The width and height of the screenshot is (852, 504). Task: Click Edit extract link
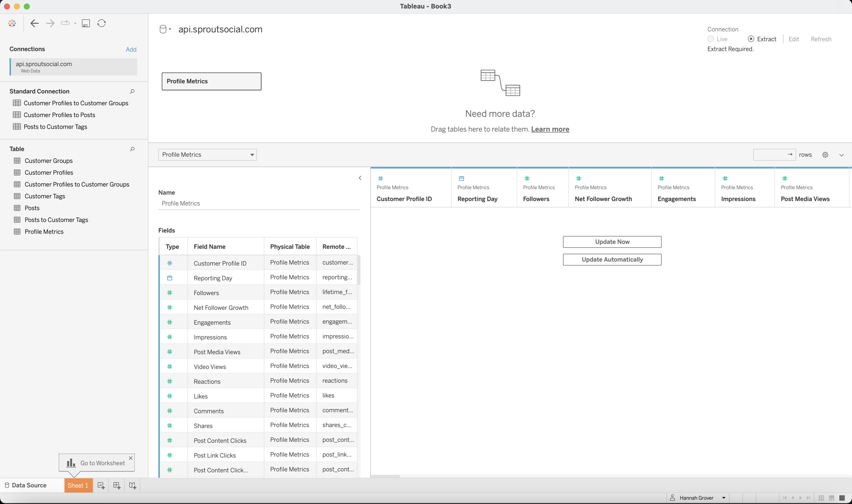tap(794, 39)
